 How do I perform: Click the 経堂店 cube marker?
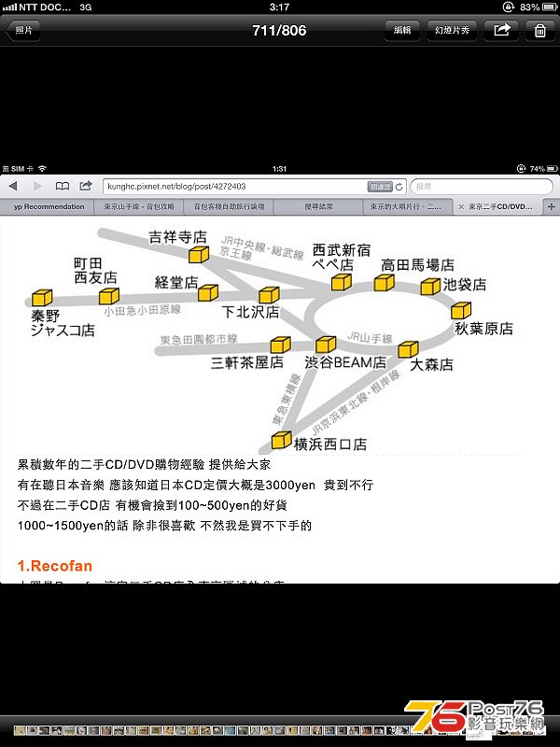208,292
